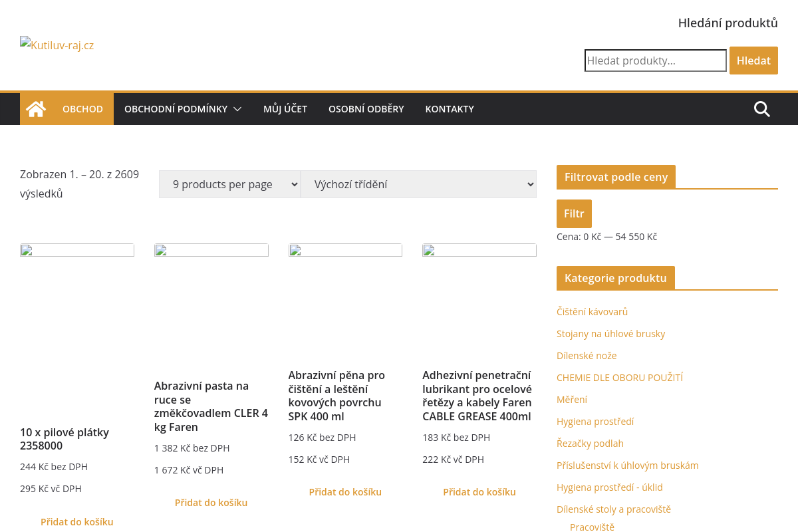The height and width of the screenshot is (532, 798).
Task: Select Osobní odběry in navigation
Action: (366, 109)
